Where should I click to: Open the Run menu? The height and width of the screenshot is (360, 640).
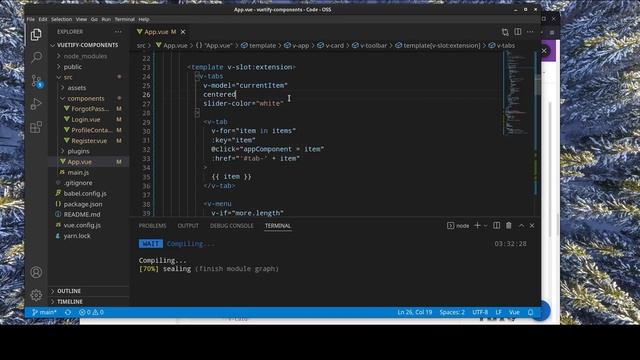click(x=106, y=19)
